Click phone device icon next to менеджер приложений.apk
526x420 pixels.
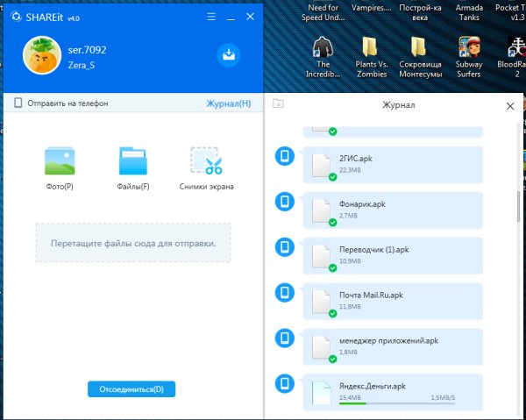pyautogui.click(x=285, y=338)
